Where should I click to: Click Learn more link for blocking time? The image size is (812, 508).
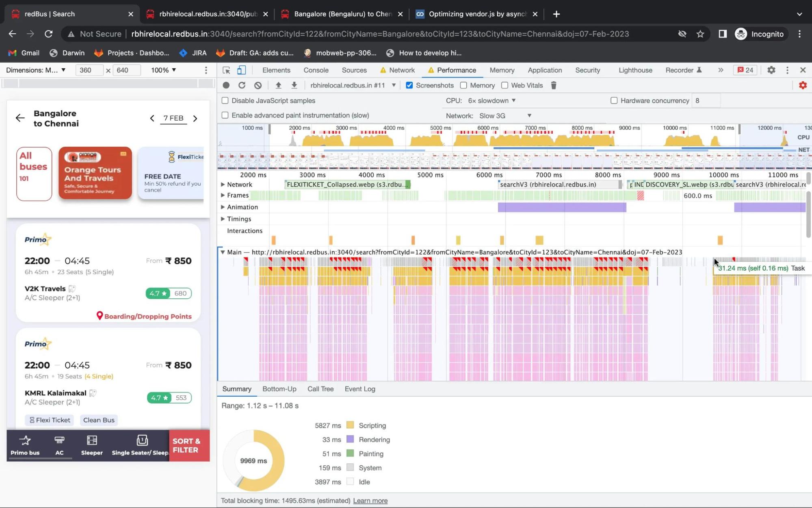[370, 500]
